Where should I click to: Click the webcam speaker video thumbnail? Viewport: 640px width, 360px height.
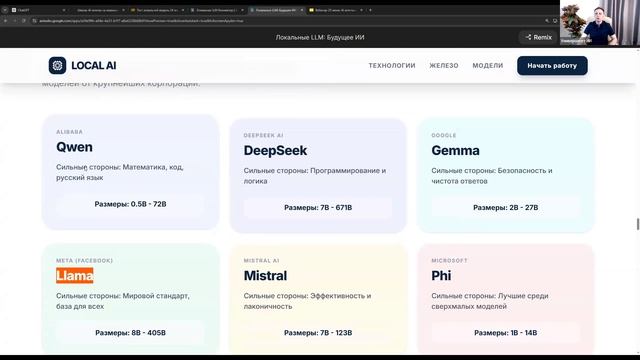(600, 22)
